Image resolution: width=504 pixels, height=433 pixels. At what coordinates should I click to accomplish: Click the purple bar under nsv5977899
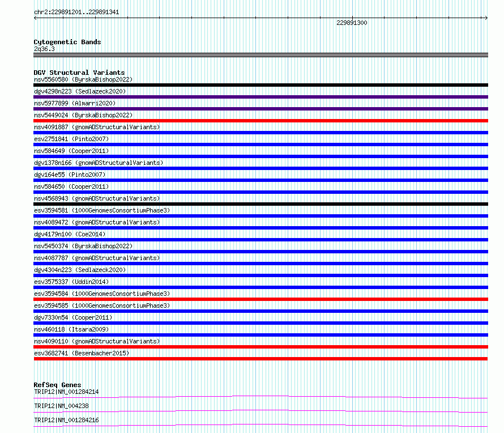[260, 109]
